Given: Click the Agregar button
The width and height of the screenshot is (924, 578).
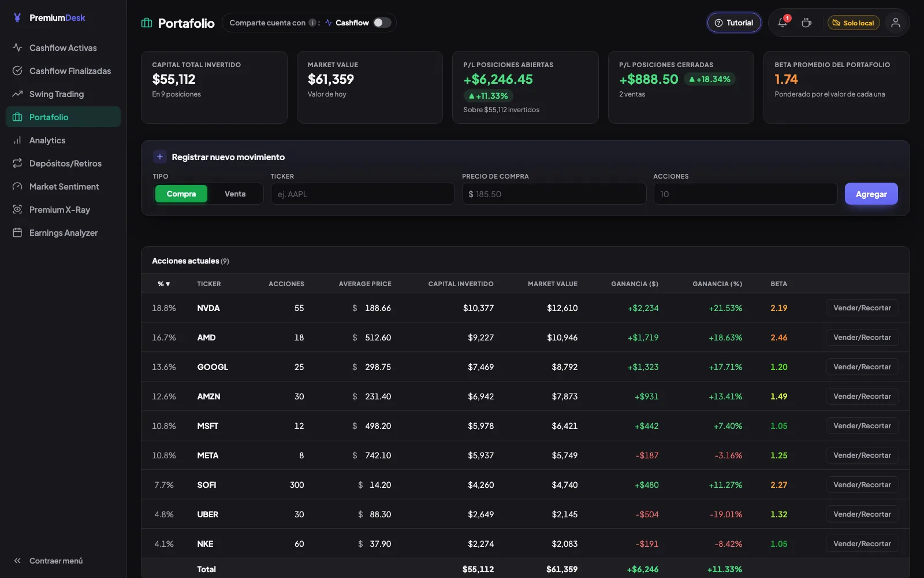Looking at the screenshot, I should [x=871, y=194].
